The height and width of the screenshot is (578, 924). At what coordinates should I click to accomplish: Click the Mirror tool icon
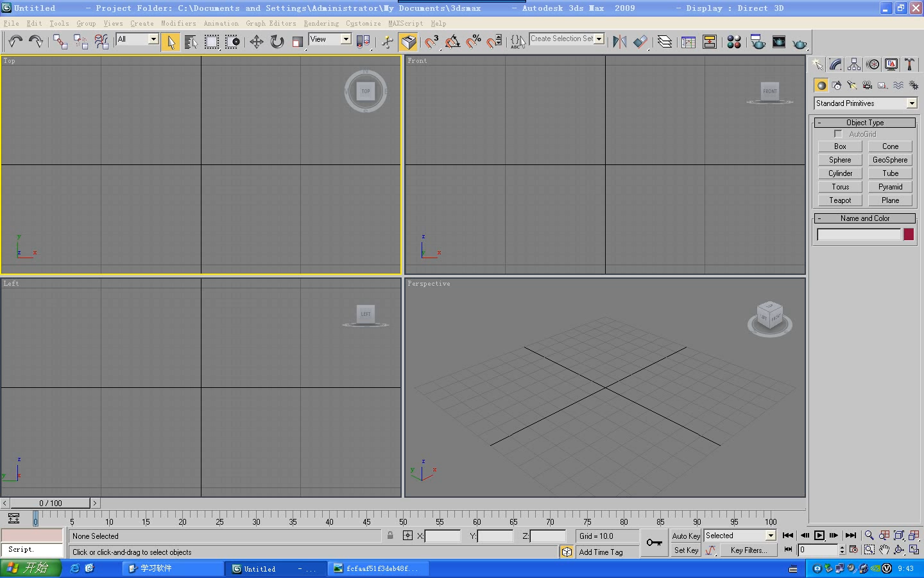(x=619, y=42)
